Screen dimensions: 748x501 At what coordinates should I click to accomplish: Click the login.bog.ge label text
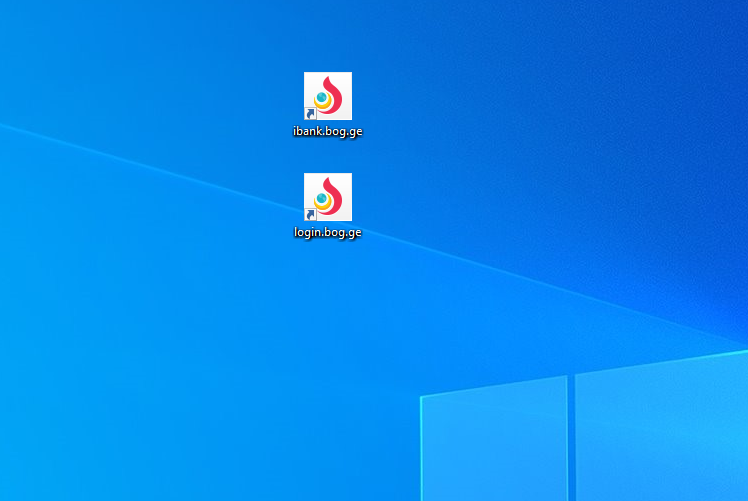click(x=328, y=232)
